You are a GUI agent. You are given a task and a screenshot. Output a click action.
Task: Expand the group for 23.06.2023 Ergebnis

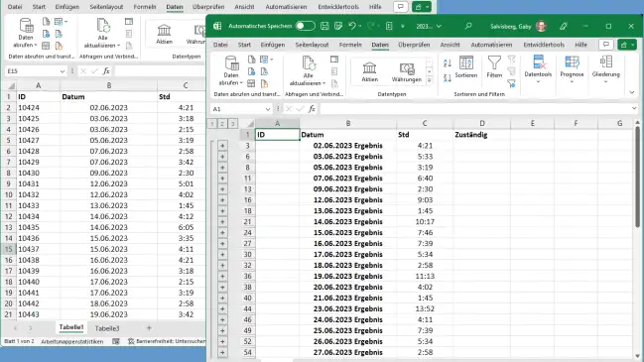click(222, 309)
